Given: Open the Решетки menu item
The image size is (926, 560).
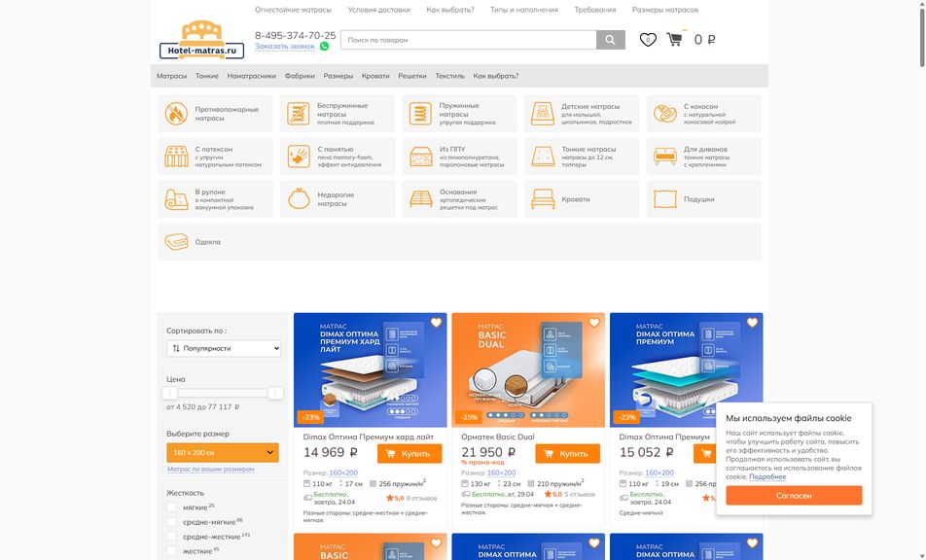Looking at the screenshot, I should (412, 76).
